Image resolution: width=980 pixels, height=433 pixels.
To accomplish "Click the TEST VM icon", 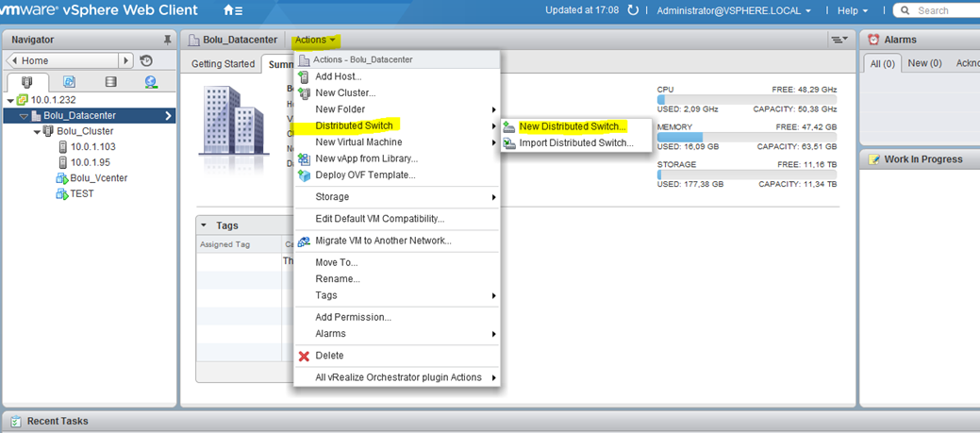I will click(x=62, y=193).
